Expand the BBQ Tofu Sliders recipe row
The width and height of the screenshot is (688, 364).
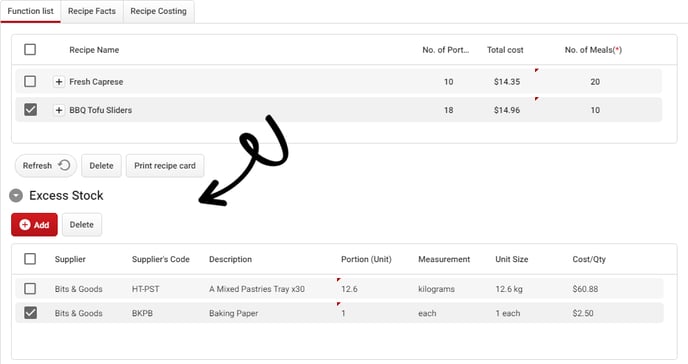click(59, 110)
